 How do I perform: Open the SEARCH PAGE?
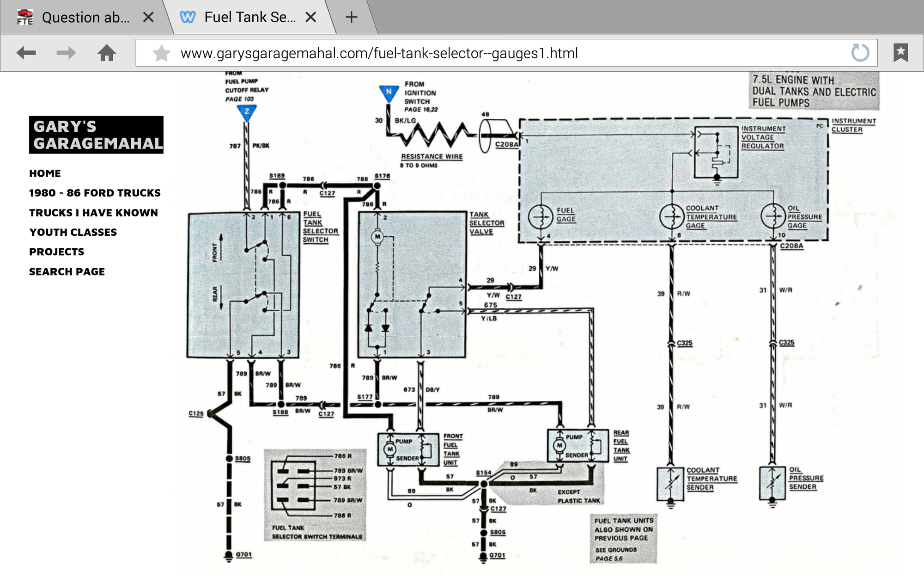(67, 271)
